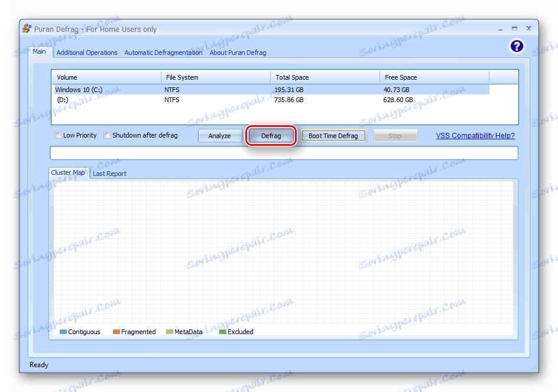Click the NTFS cell in the C: row

click(x=172, y=90)
